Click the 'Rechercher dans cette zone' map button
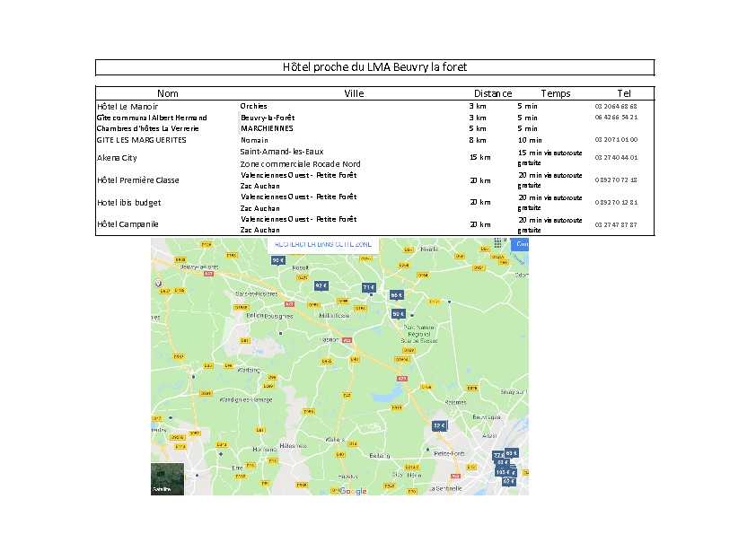Image resolution: width=756 pixels, height=534 pixels. pyautogui.click(x=323, y=244)
